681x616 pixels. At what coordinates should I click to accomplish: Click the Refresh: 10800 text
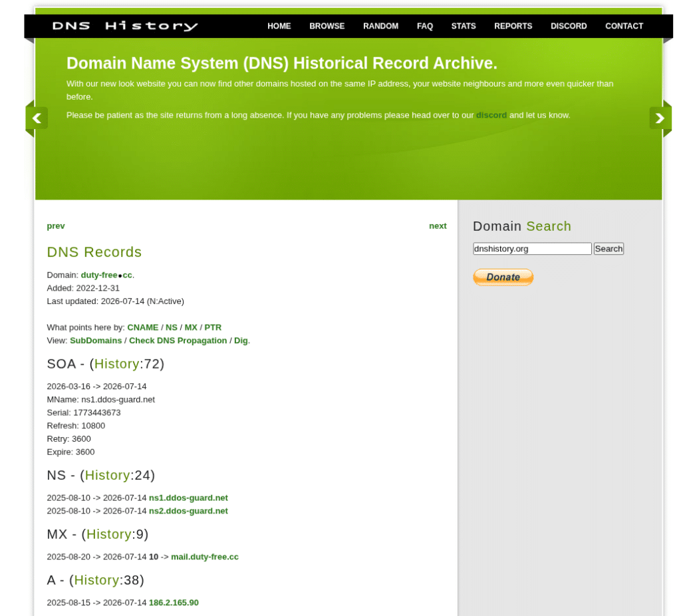click(x=76, y=426)
